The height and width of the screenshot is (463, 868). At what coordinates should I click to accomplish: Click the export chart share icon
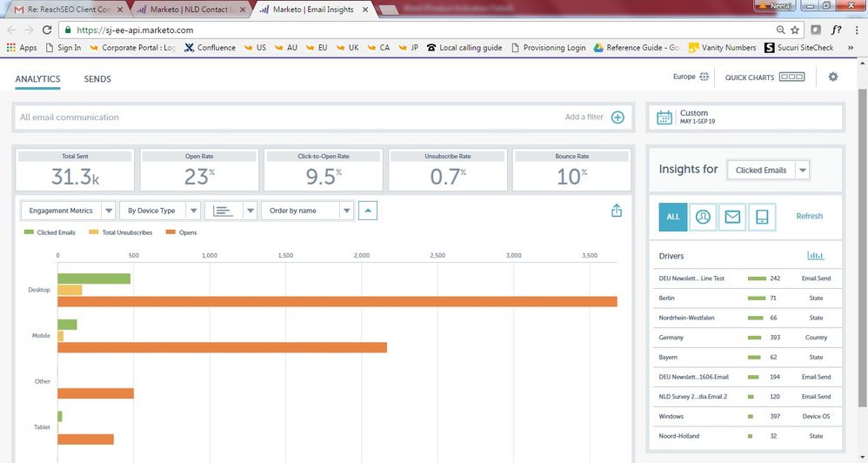click(617, 211)
